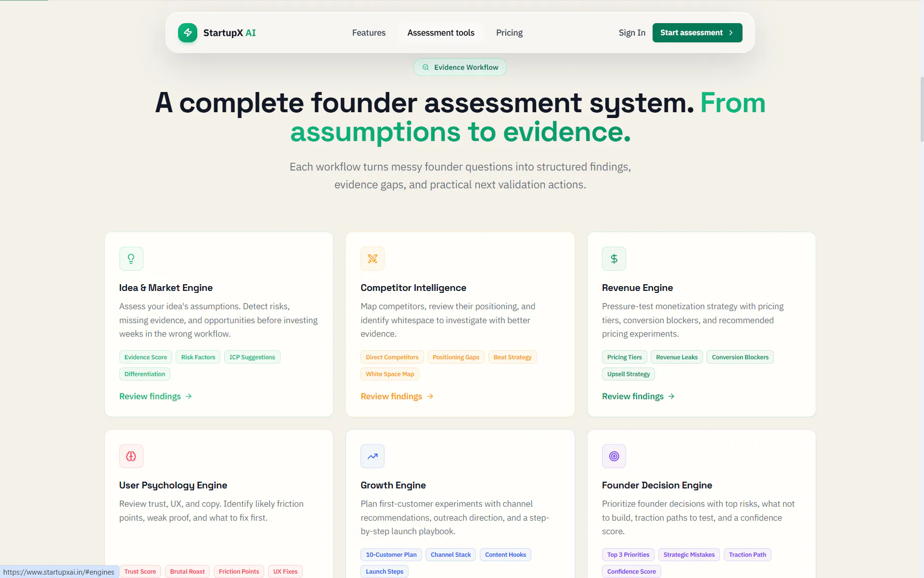
Task: Click the Traction Path tag
Action: (747, 554)
